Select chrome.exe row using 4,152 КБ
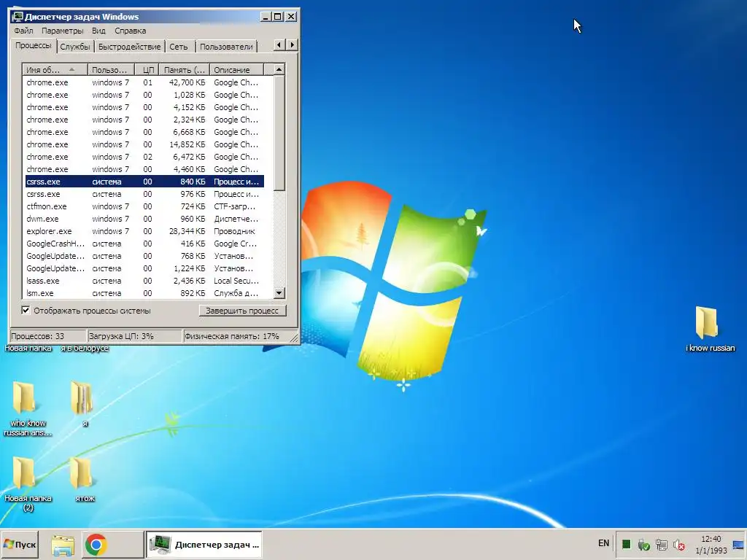This screenshot has width=747, height=560. coord(144,107)
